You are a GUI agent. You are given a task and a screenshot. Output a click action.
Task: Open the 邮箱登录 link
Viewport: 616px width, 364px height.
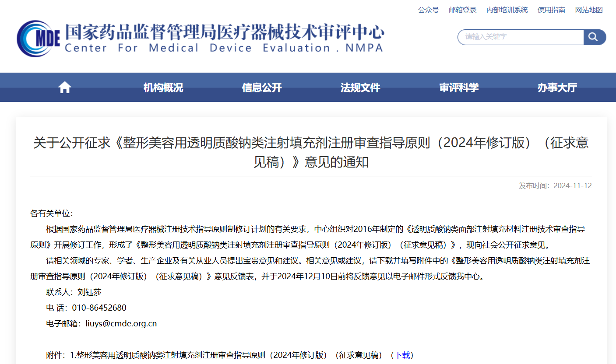462,10
